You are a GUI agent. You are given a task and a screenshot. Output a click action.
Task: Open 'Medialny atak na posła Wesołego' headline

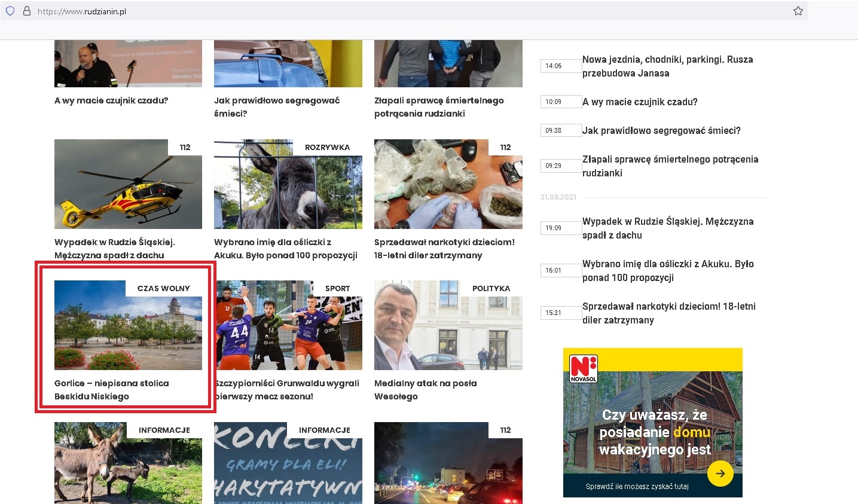[x=426, y=390]
